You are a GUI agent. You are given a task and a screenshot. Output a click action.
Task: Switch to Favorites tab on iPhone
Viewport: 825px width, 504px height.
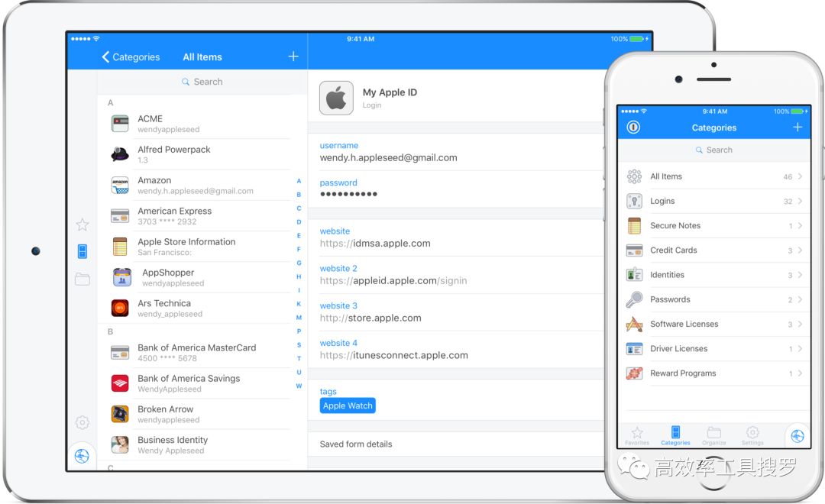pyautogui.click(x=637, y=436)
